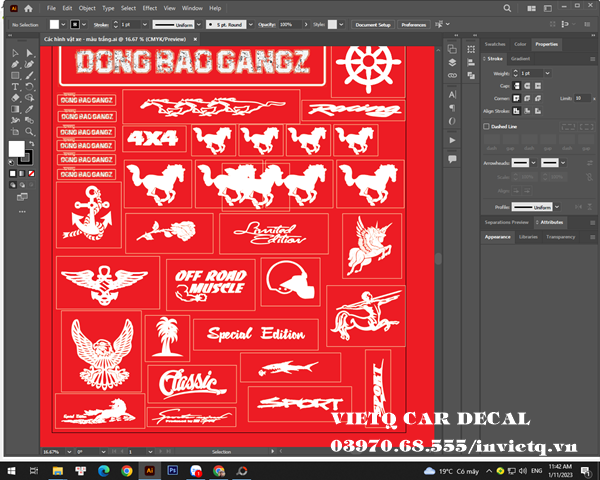Set stroke cap to Butt Cap
Image resolution: width=600 pixels, height=480 pixels.
pyautogui.click(x=516, y=86)
